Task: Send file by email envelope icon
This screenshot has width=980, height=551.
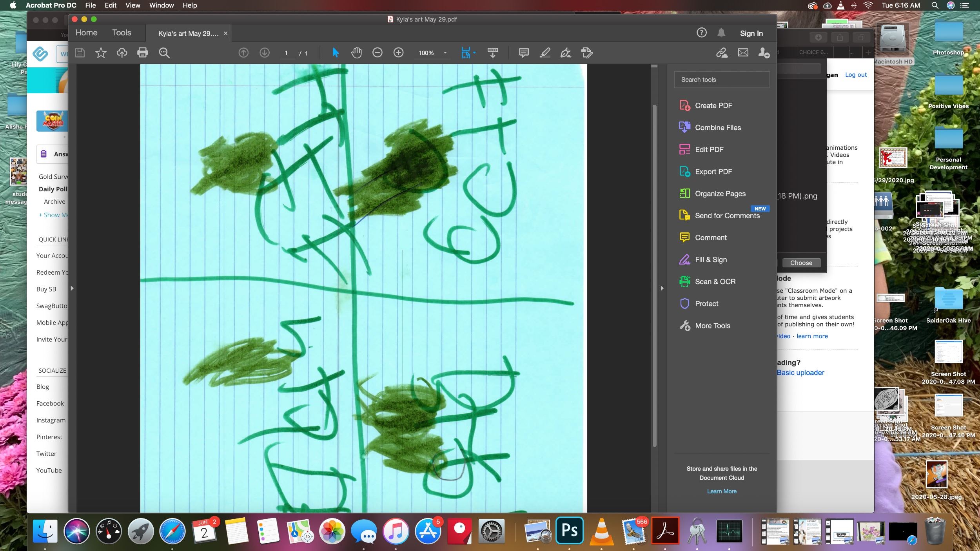Action: pyautogui.click(x=743, y=53)
